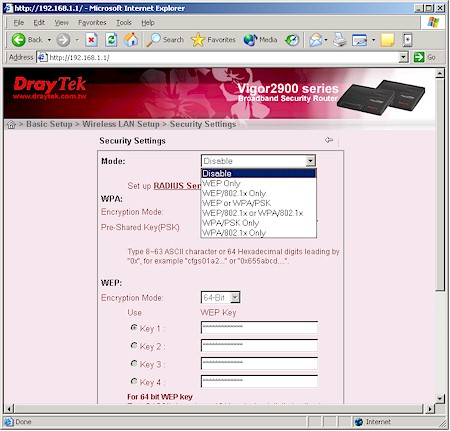This screenshot has height=431, width=450.
Task: Stop page loading with red X icon
Action: click(x=91, y=40)
